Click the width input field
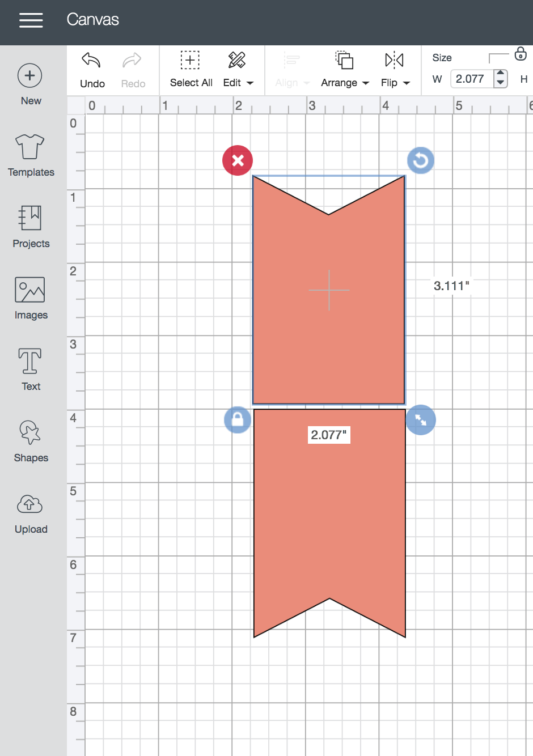533x756 pixels. click(x=472, y=79)
